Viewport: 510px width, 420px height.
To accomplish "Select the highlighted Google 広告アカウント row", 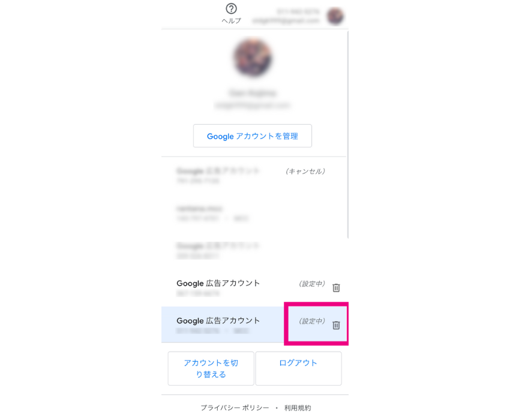I will pos(254,325).
